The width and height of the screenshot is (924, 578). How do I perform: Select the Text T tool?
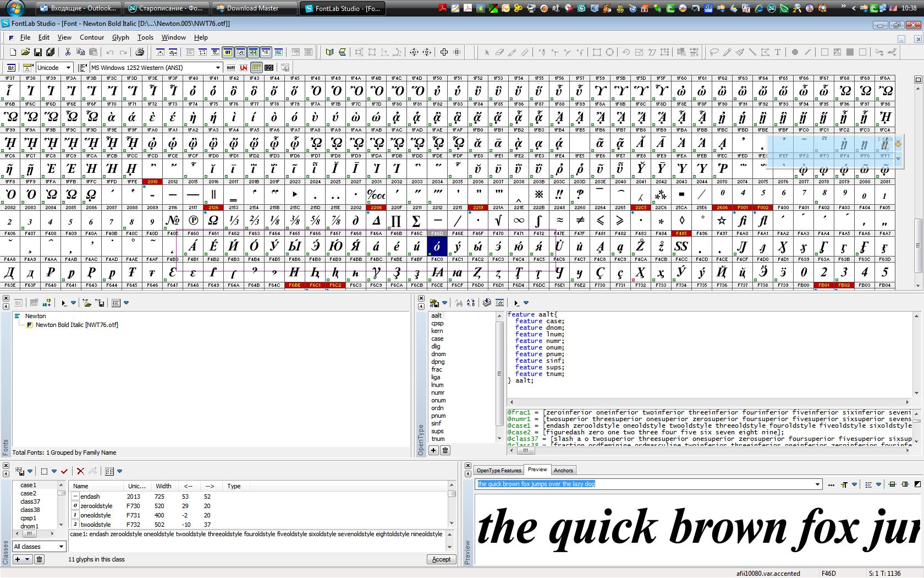778,52
